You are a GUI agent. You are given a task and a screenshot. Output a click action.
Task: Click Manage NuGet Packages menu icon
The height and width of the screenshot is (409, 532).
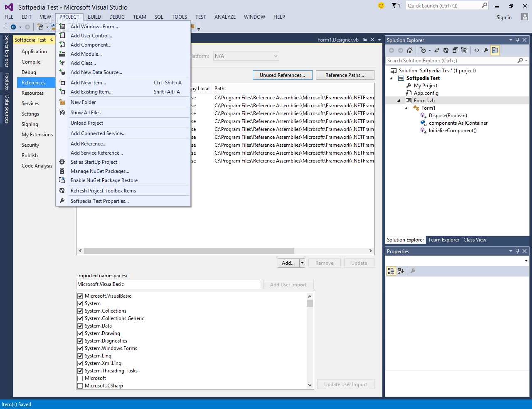tap(62, 171)
